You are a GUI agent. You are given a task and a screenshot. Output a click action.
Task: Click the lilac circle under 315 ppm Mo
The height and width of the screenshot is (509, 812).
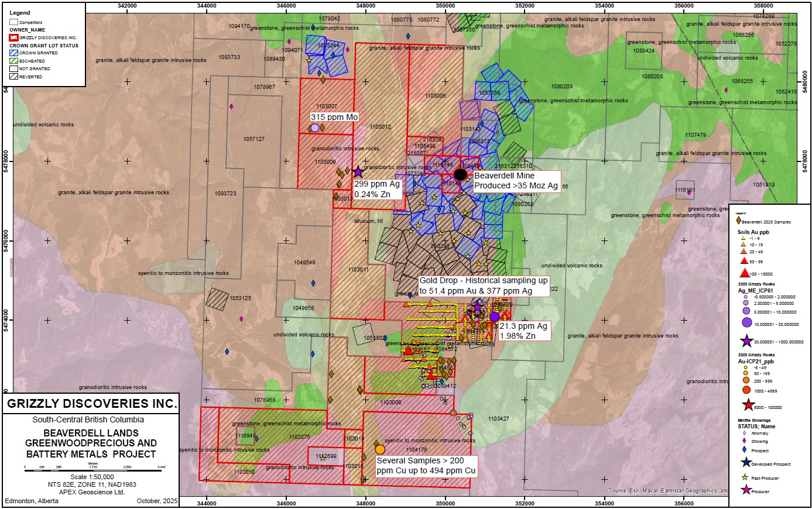(315, 128)
